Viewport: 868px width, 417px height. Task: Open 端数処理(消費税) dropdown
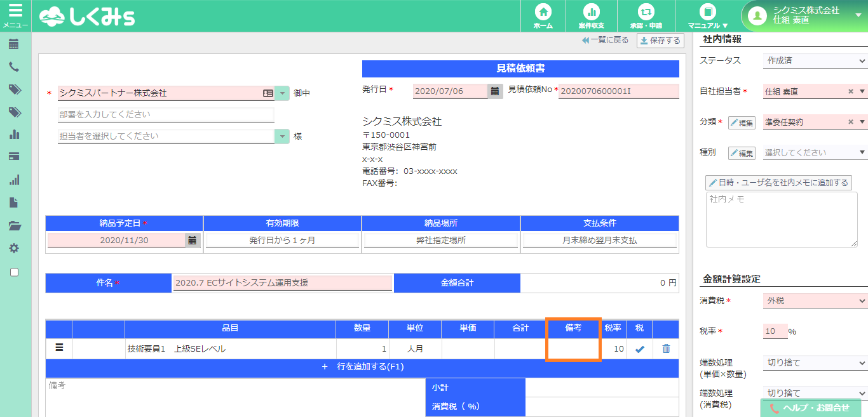coord(815,394)
